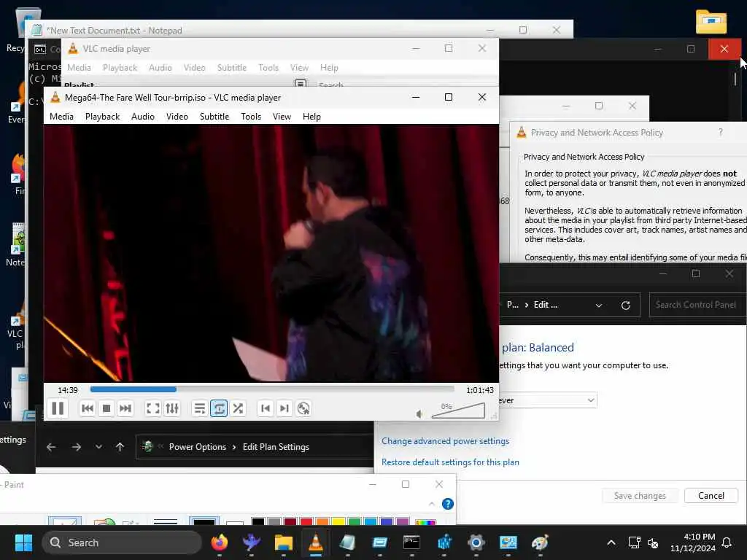
Task: Click the video display area
Action: point(271,253)
